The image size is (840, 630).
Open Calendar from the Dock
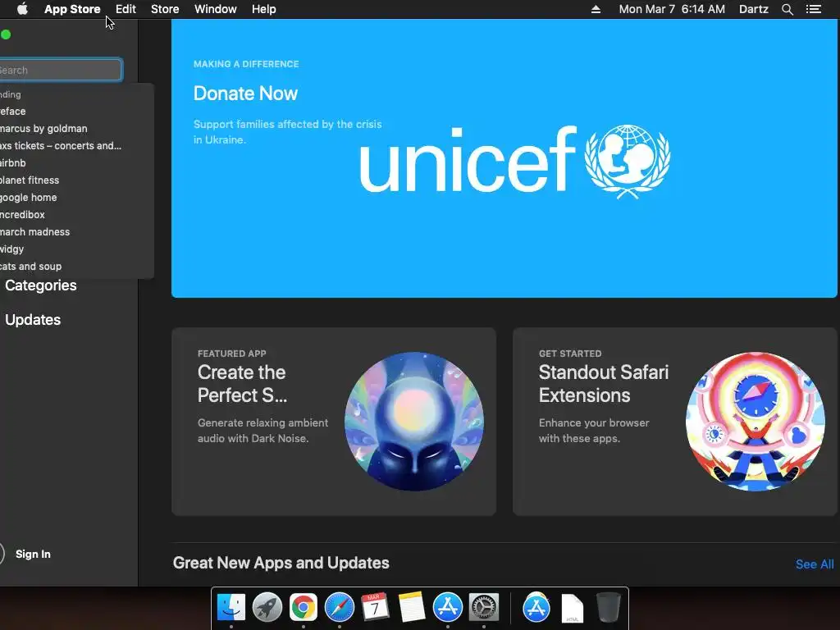[x=375, y=608]
